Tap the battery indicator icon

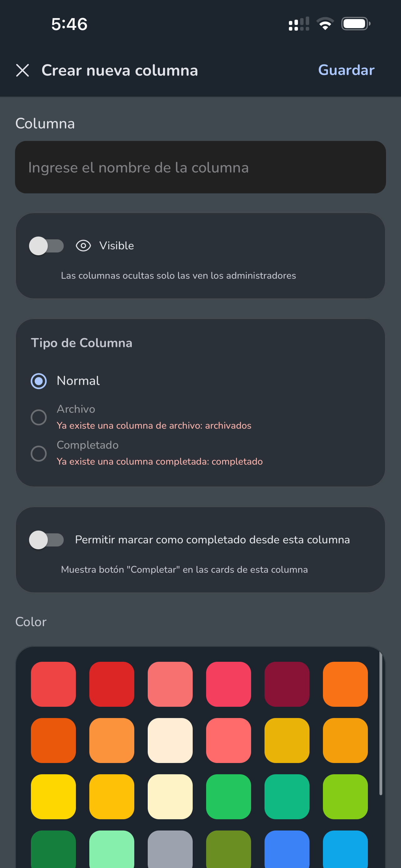(x=356, y=24)
